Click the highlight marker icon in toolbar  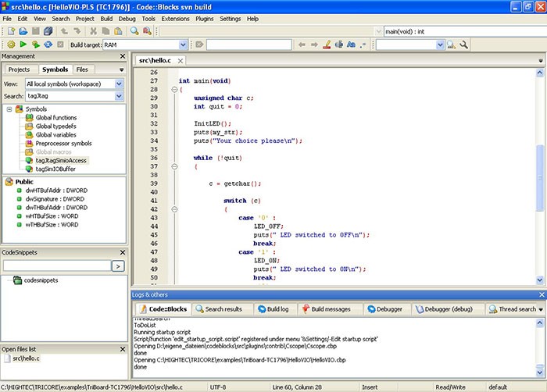[327, 45]
